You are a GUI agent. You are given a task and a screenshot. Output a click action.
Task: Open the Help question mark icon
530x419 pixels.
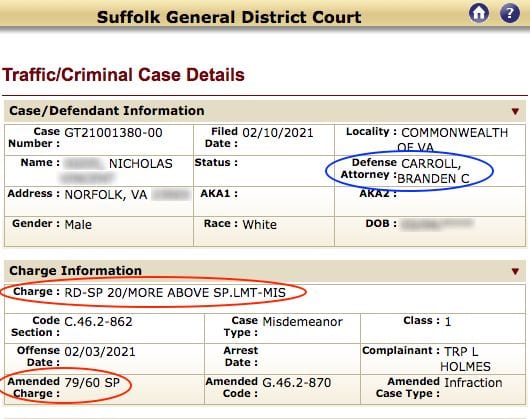coord(510,13)
